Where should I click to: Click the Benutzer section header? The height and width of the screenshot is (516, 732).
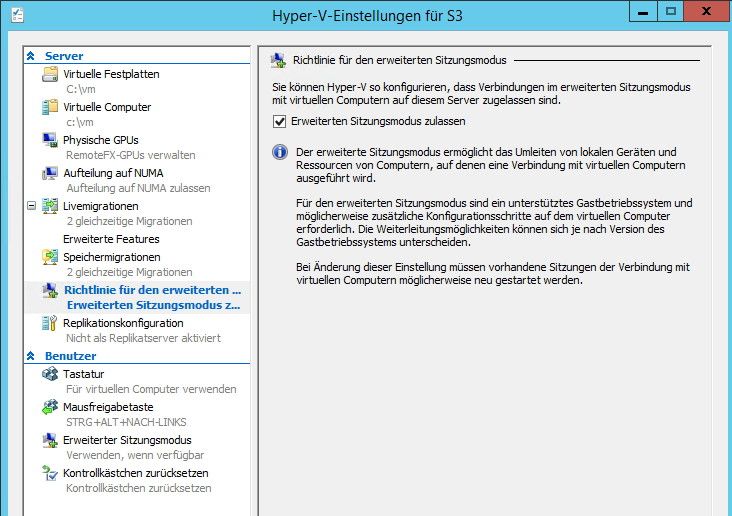70,356
